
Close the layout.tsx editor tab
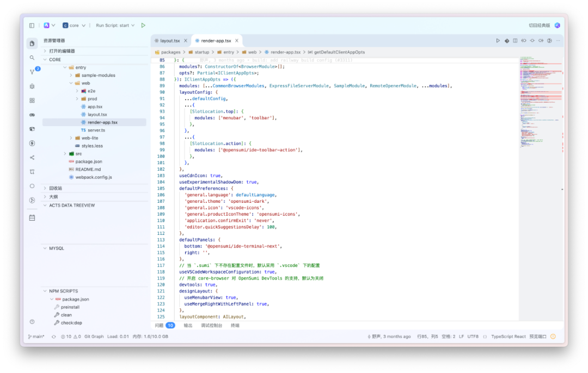185,41
